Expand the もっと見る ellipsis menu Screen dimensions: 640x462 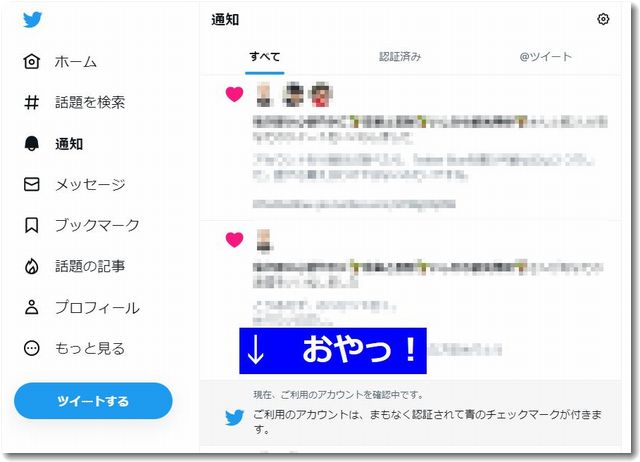point(32,348)
